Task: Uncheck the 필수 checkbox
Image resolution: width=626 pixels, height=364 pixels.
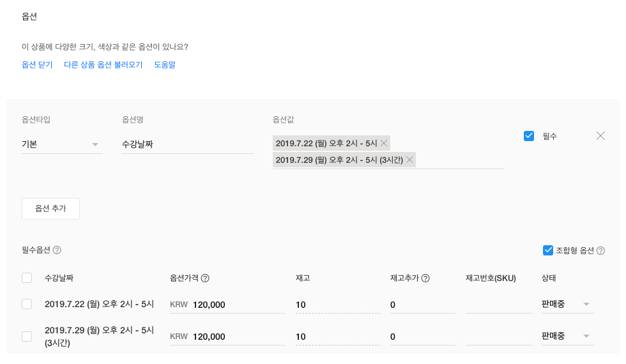Action: [x=529, y=136]
